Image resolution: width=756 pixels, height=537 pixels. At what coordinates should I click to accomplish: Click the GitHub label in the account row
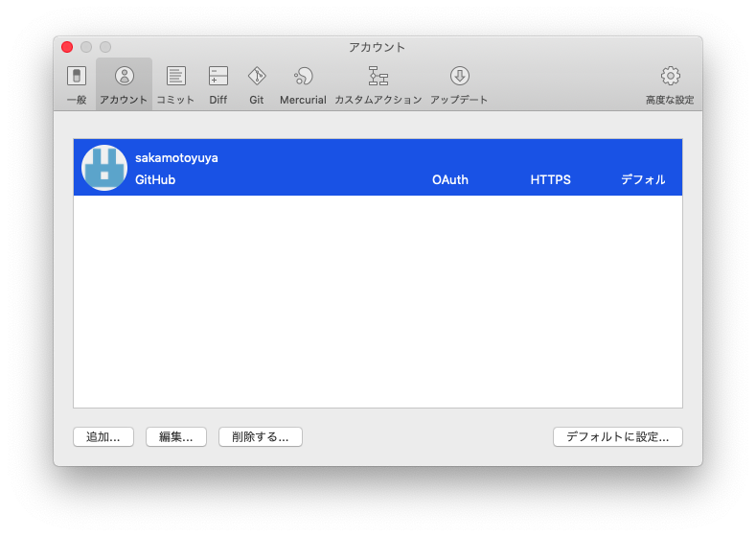[x=155, y=180]
